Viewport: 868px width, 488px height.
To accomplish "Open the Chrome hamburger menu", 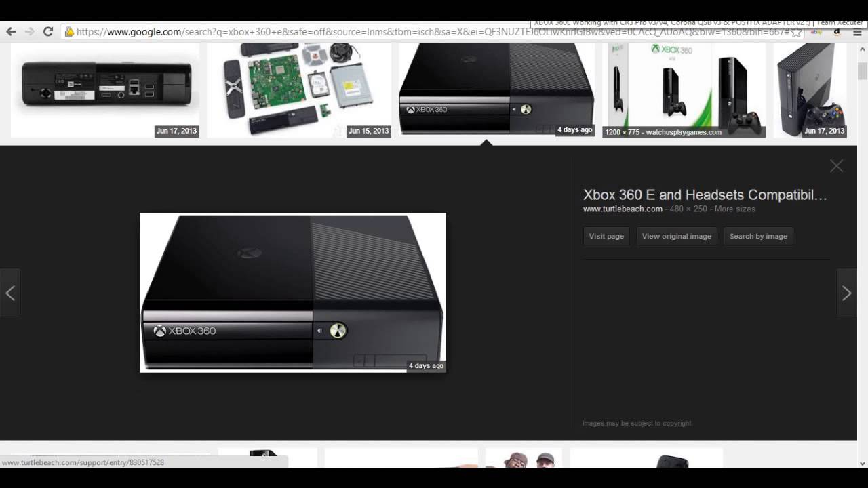I will pyautogui.click(x=857, y=32).
